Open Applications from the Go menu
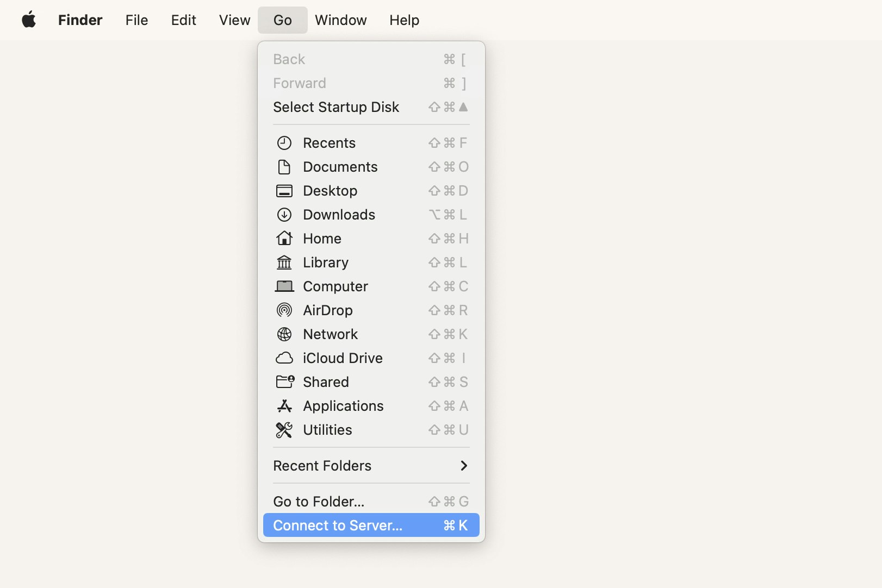The image size is (882, 588). [x=371, y=406]
